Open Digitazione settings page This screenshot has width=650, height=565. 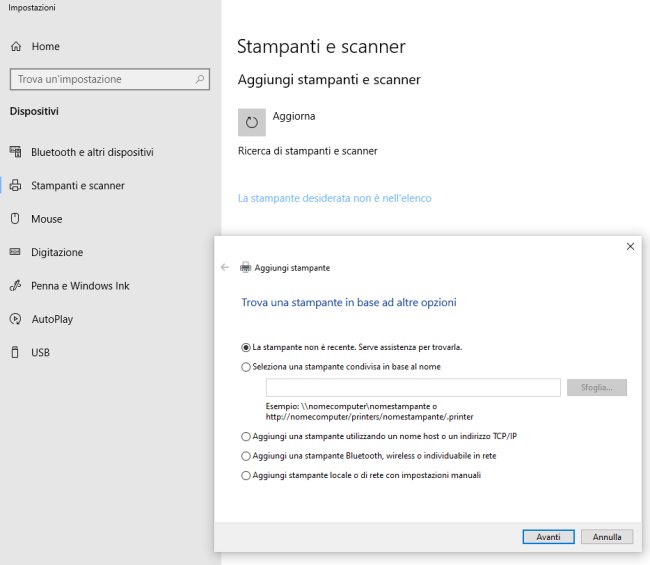[x=57, y=252]
